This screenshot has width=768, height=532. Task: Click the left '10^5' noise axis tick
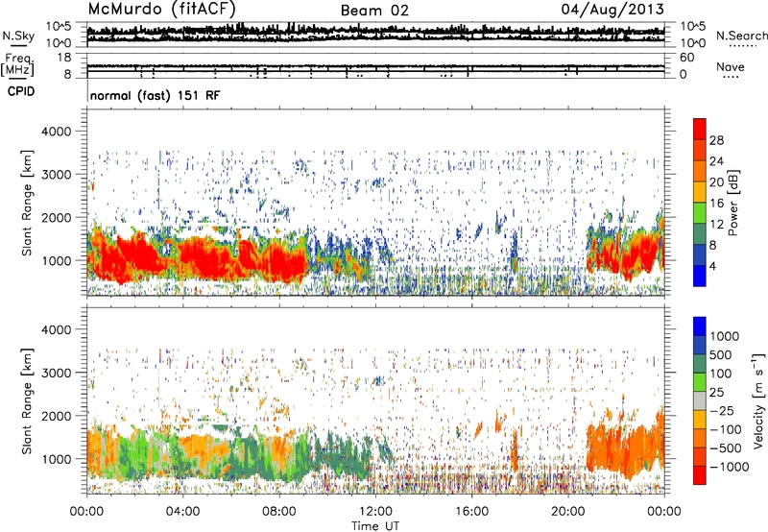tap(59, 26)
